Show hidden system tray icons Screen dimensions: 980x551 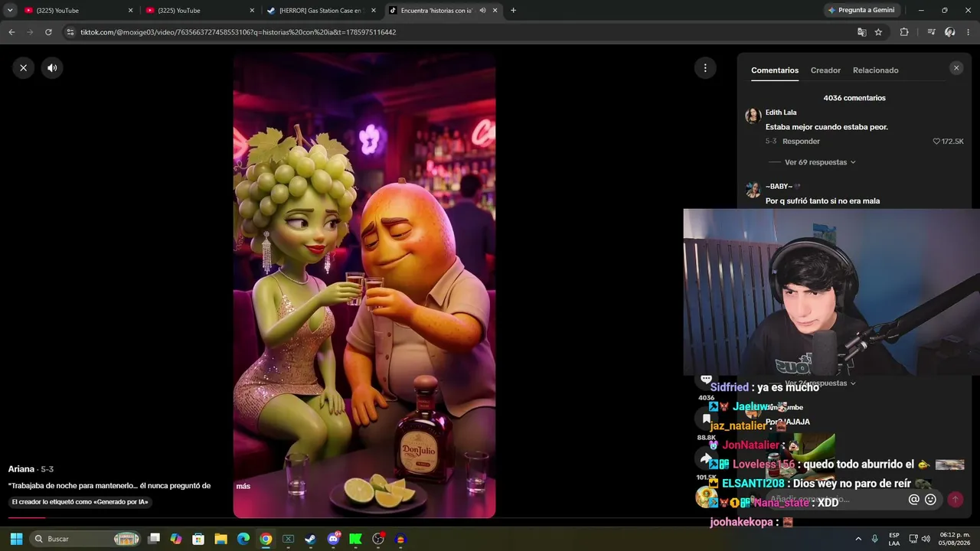click(x=858, y=539)
